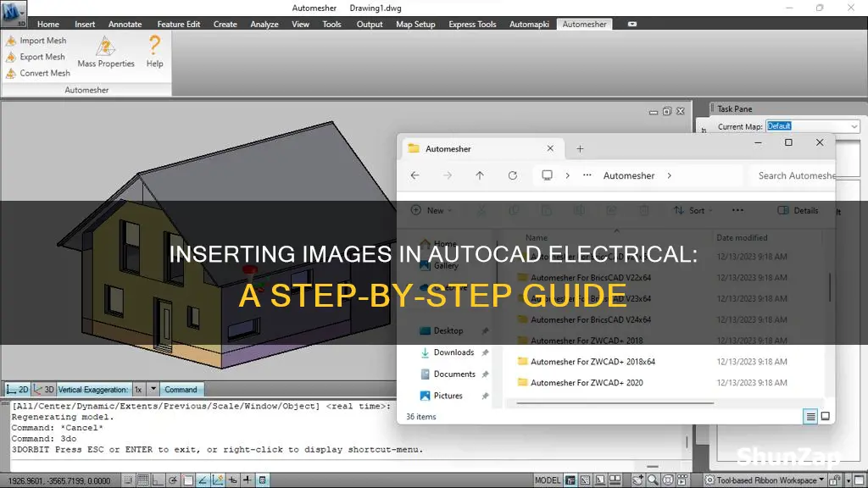Click the Command button
Image resolution: width=868 pixels, height=488 pixels.
(x=181, y=390)
